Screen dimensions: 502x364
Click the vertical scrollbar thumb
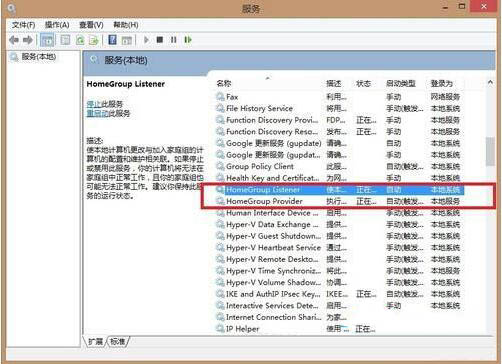(490, 151)
